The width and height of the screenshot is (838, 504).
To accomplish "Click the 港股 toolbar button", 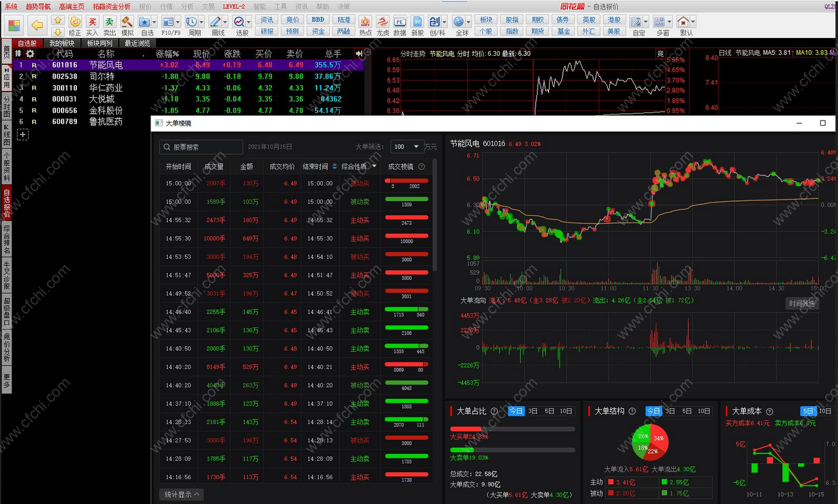I will (x=613, y=20).
